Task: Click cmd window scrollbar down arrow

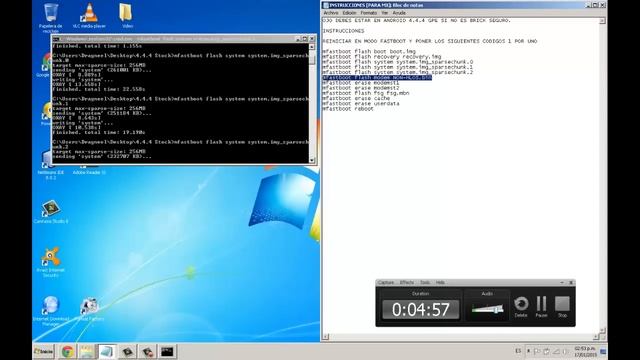Action: 312,160
